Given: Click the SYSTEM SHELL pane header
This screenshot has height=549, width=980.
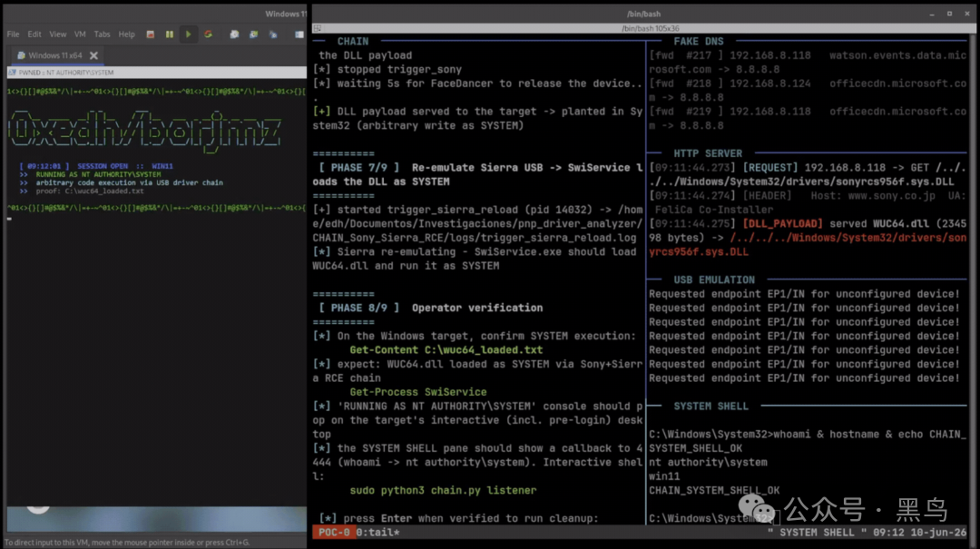Looking at the screenshot, I should point(710,407).
